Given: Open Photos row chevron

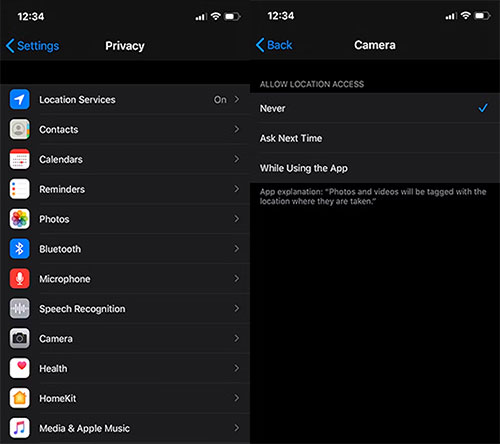Looking at the screenshot, I should tap(237, 219).
